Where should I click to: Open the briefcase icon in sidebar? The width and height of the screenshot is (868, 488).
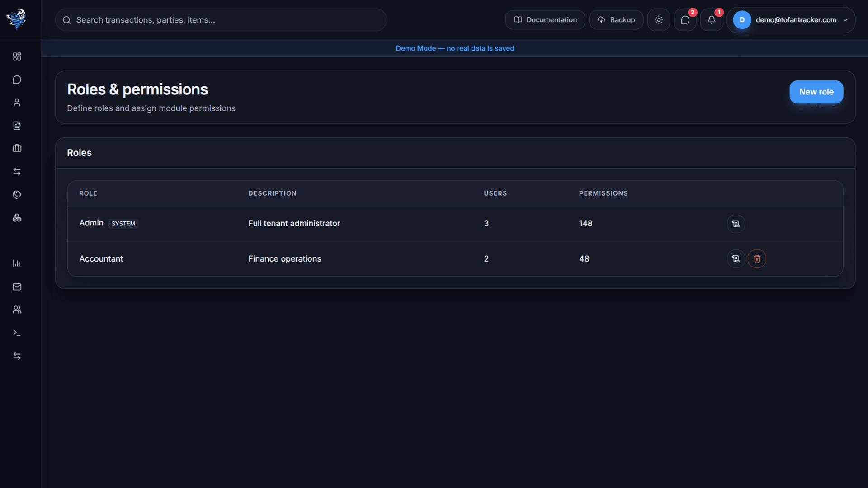[17, 148]
